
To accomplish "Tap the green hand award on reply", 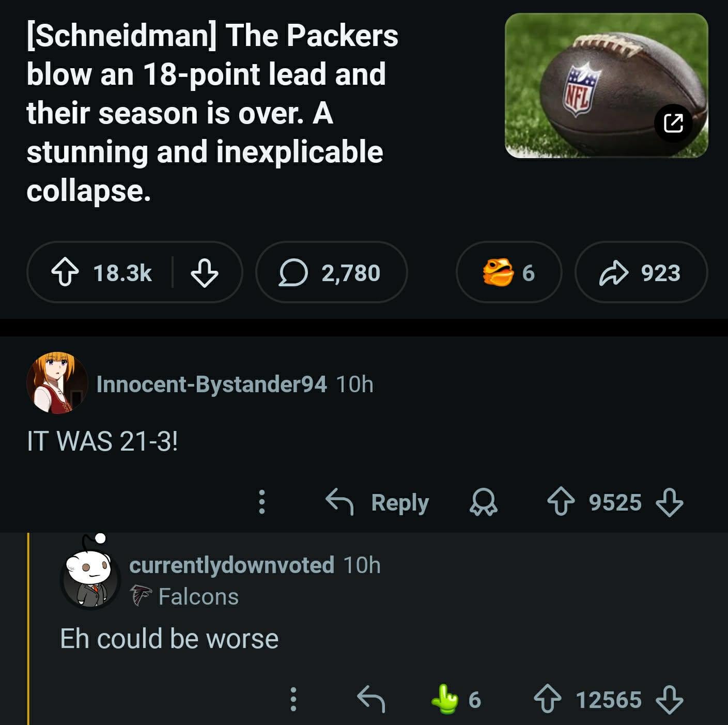I will click(445, 699).
